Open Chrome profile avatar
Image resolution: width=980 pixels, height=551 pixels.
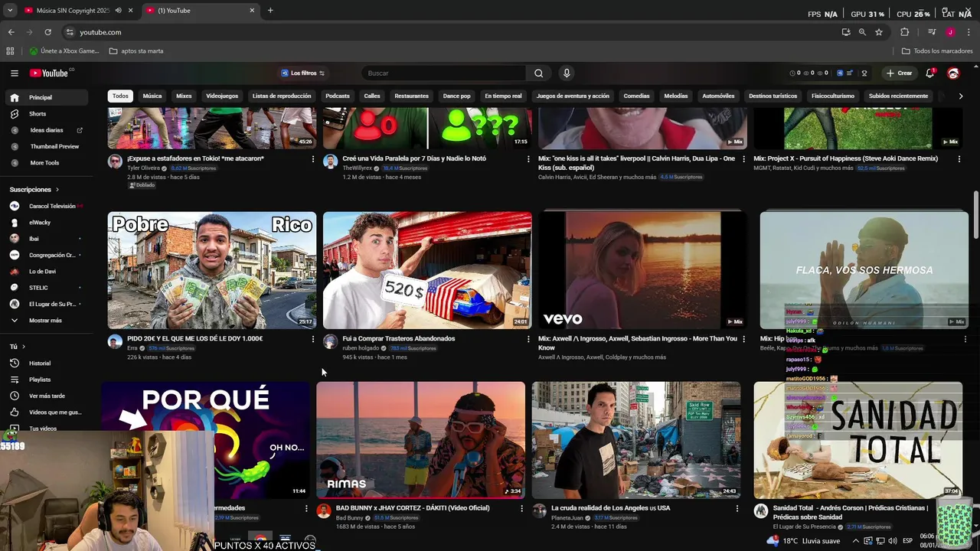(x=950, y=32)
